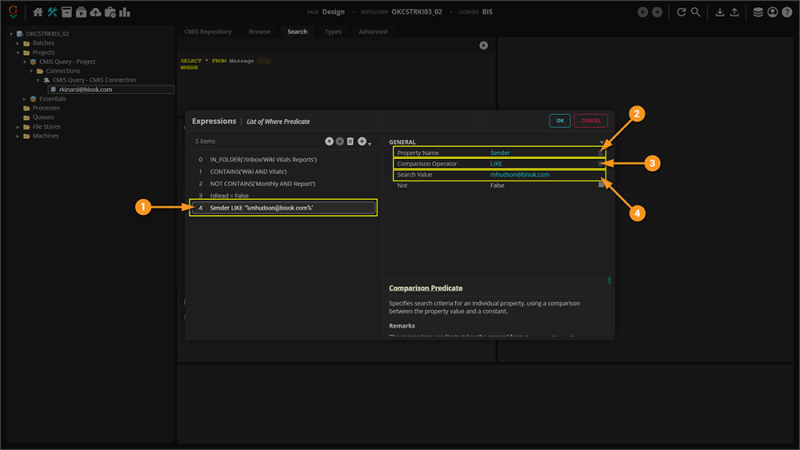Delete selected expression with trash icon
This screenshot has height=450, width=800.
pyautogui.click(x=350, y=142)
